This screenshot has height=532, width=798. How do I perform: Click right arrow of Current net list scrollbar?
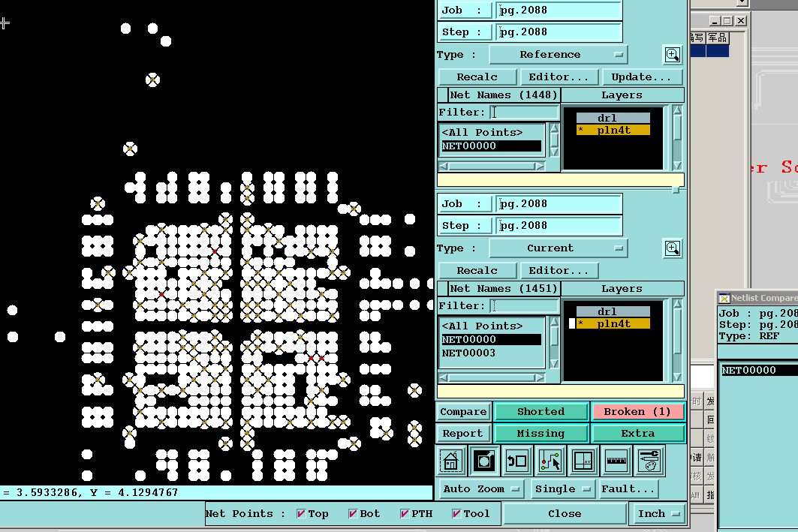pyautogui.click(x=540, y=378)
